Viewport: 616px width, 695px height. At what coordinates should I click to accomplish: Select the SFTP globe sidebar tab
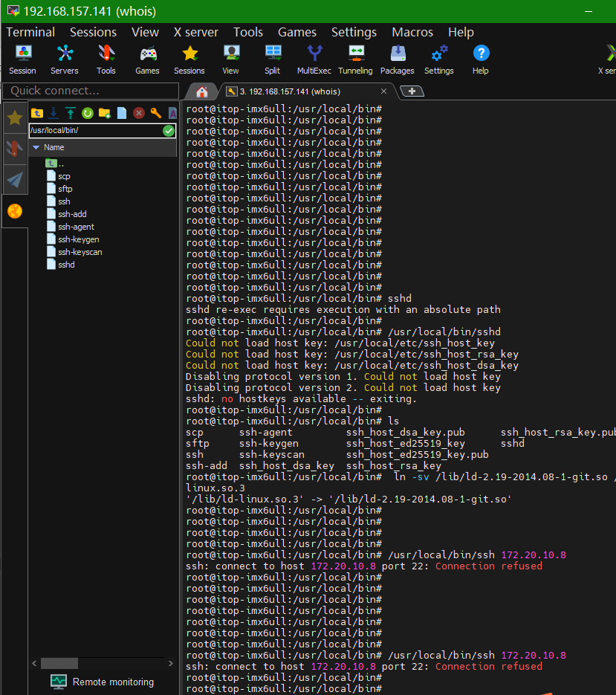click(15, 211)
